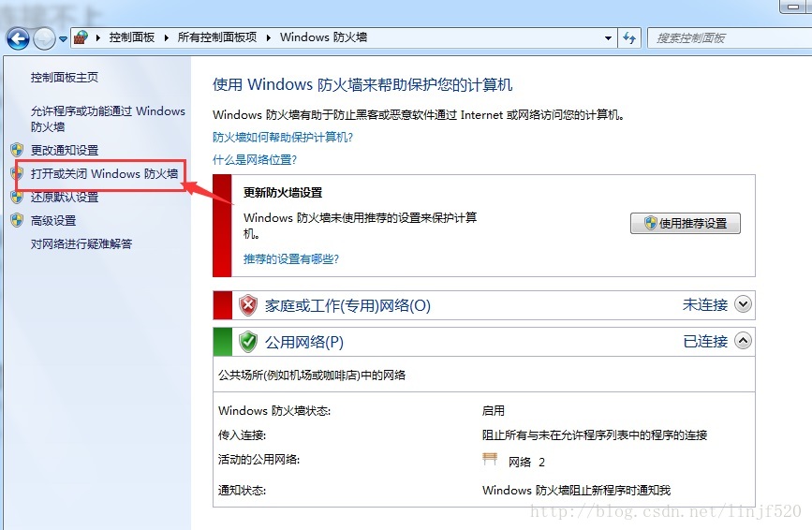Click the 使用 Windows 防火墙来帮助保护您的计算机 title
812x530 pixels.
point(362,84)
